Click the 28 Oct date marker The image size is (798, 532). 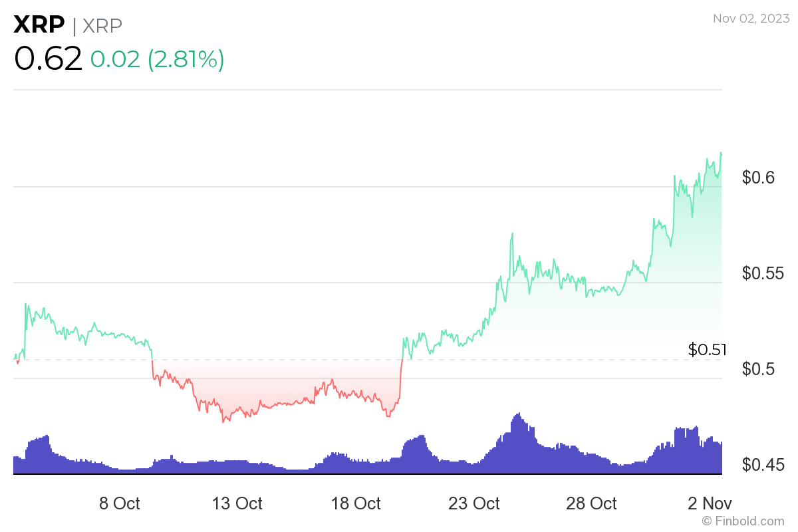tap(592, 503)
